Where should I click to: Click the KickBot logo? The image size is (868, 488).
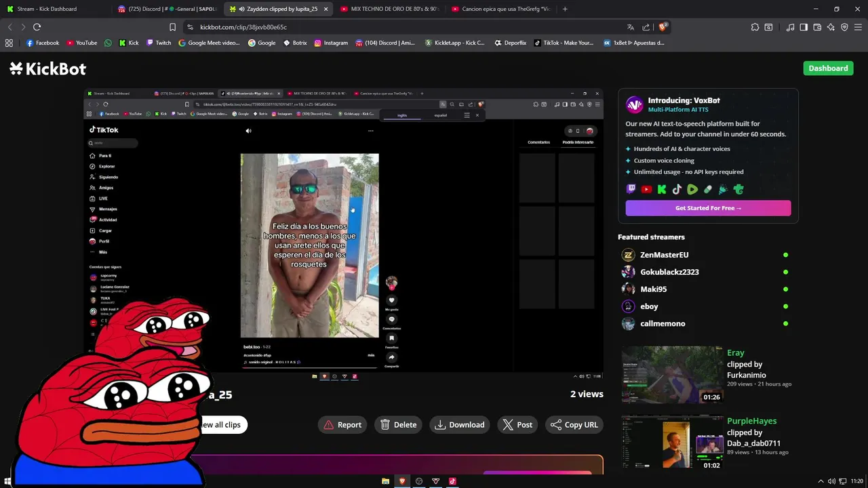click(47, 68)
